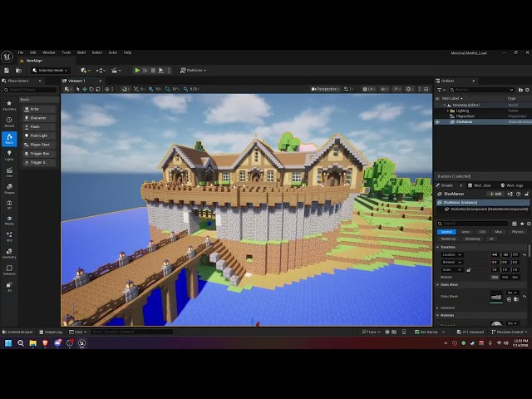Activate the Rotate gizmo tool
The image size is (532, 399).
[x=91, y=89]
